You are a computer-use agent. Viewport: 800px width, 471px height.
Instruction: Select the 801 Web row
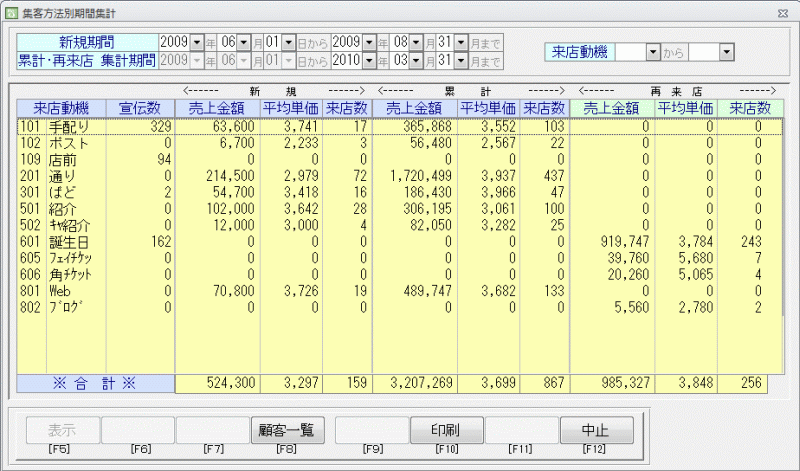click(x=399, y=291)
